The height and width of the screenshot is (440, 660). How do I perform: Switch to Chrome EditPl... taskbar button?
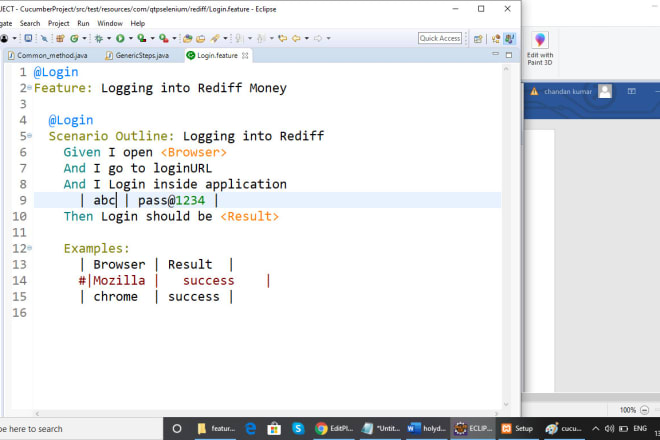(x=334, y=429)
